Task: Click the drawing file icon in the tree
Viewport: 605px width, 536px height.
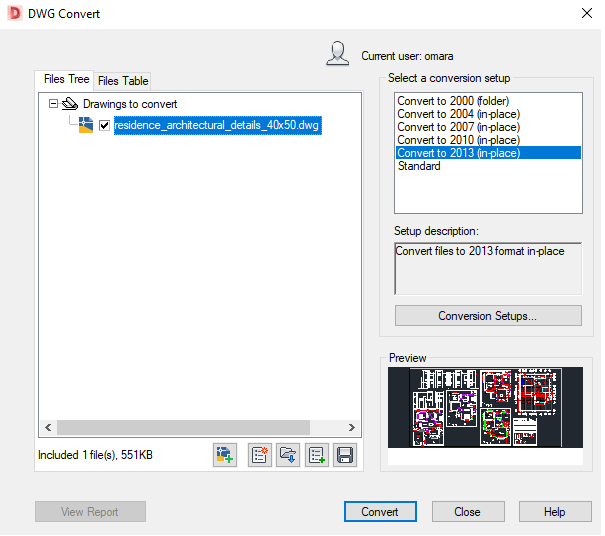Action: 86,125
